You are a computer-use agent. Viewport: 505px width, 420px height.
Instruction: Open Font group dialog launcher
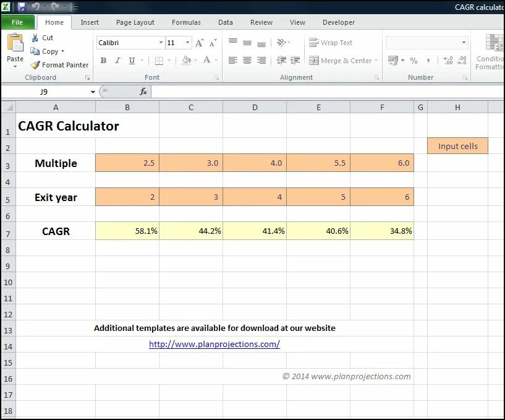tap(217, 78)
